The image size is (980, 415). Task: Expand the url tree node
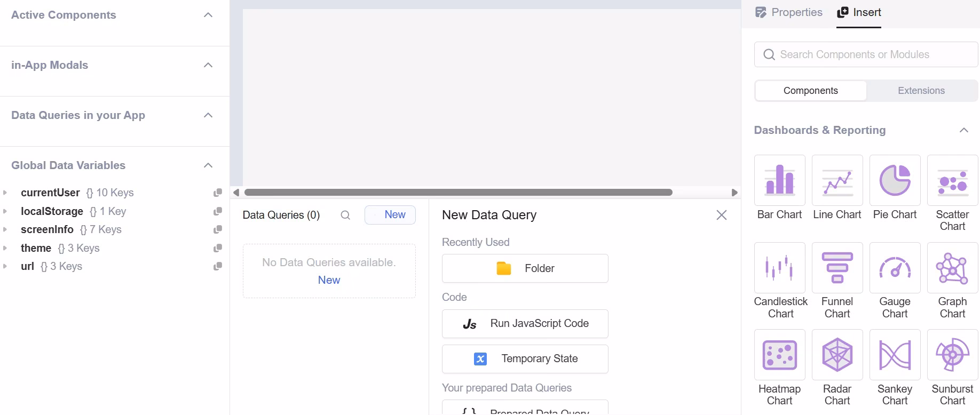tap(5, 266)
